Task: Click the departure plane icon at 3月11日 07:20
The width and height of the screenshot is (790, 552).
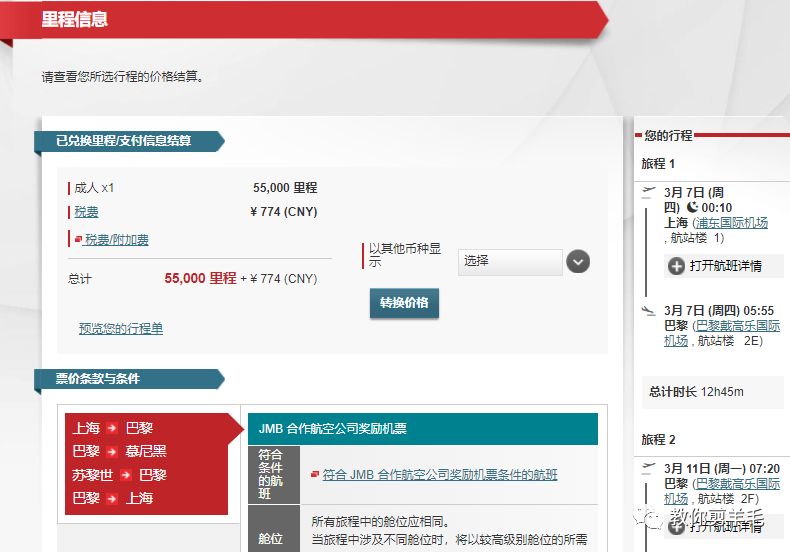Action: point(648,468)
